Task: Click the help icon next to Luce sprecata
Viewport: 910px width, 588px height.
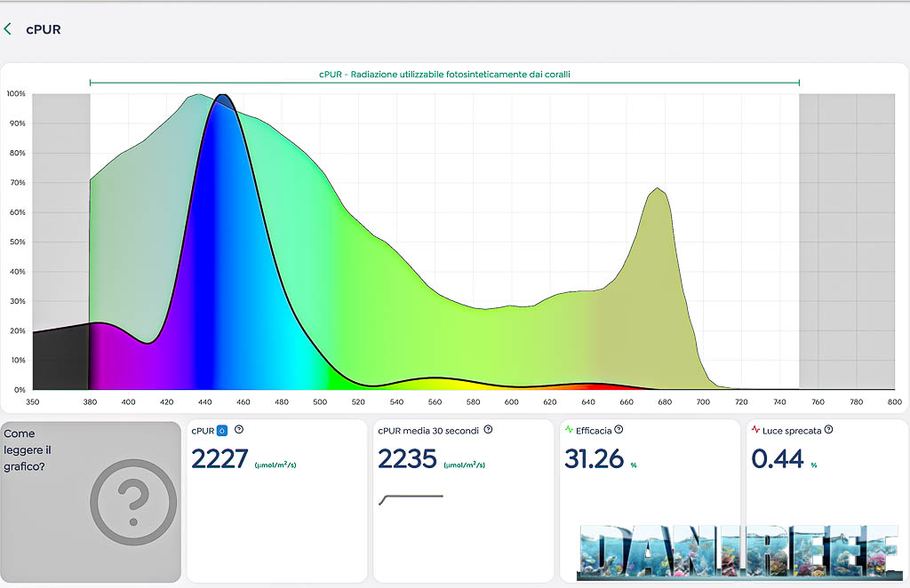Action: tap(828, 430)
